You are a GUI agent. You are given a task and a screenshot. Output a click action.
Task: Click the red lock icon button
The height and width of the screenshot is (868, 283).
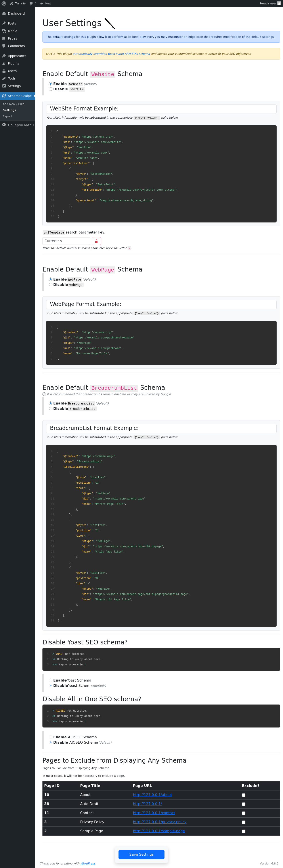pyautogui.click(x=96, y=241)
